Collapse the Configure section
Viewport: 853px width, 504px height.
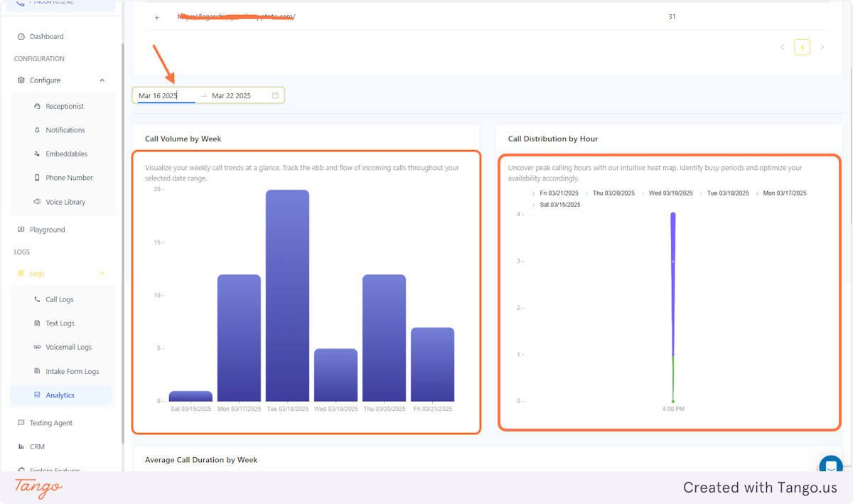click(x=102, y=80)
